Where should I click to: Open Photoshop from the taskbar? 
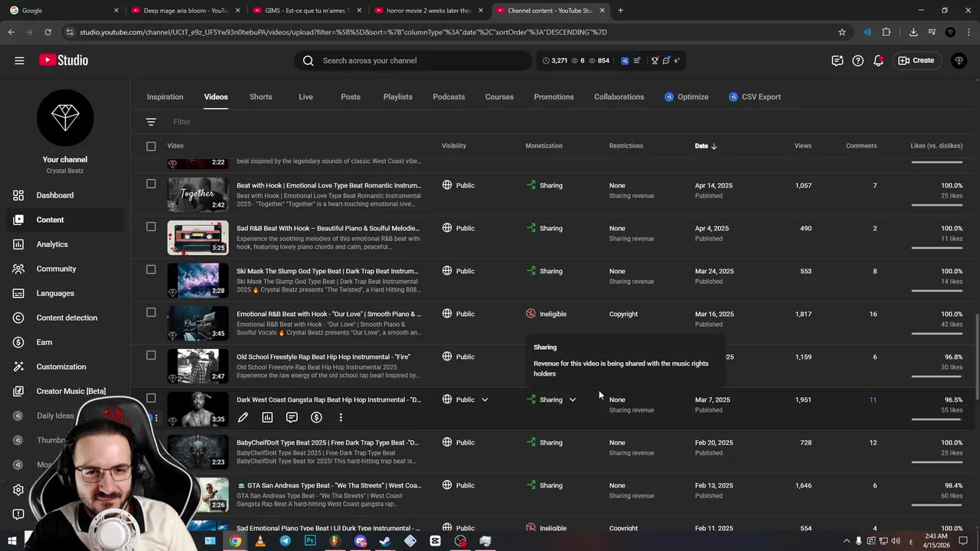[310, 541]
